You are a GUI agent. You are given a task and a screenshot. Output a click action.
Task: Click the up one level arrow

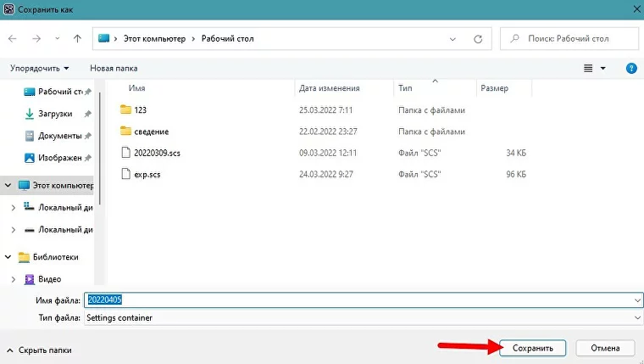click(x=77, y=38)
